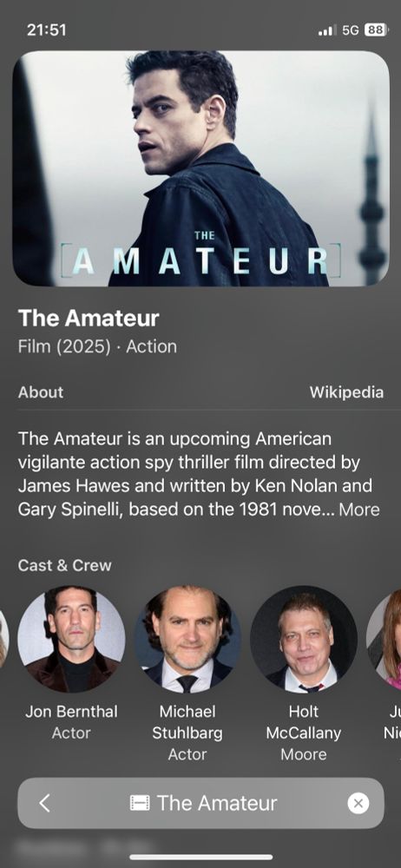
Task: Tap The Amateur movie poster image
Action: [x=200, y=168]
